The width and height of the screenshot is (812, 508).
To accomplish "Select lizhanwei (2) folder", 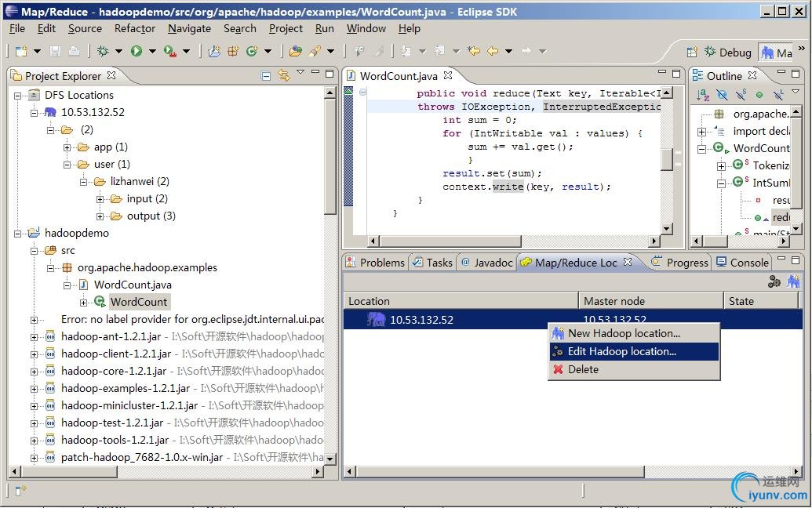I will tap(140, 182).
